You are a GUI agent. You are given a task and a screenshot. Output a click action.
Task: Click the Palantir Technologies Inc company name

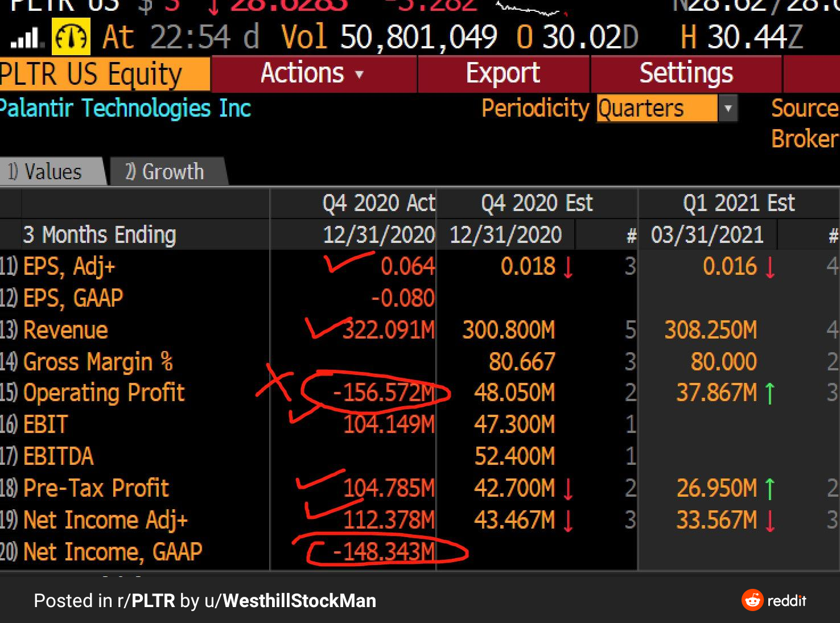126,108
